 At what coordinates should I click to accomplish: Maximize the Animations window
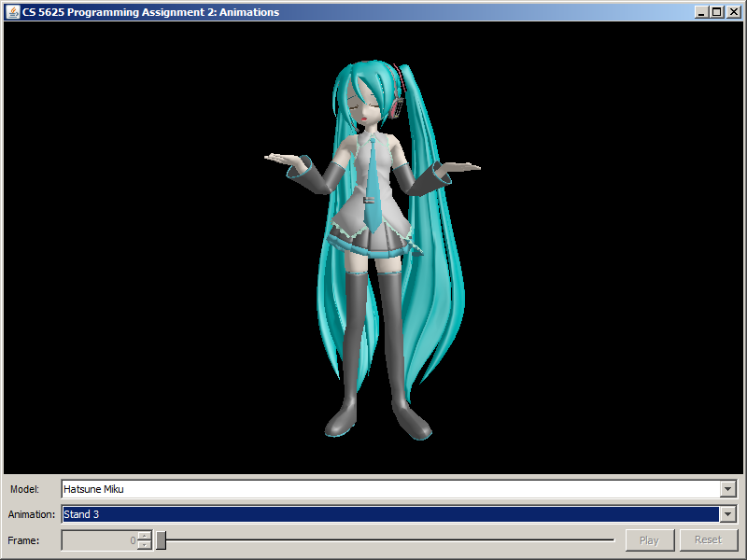click(716, 12)
